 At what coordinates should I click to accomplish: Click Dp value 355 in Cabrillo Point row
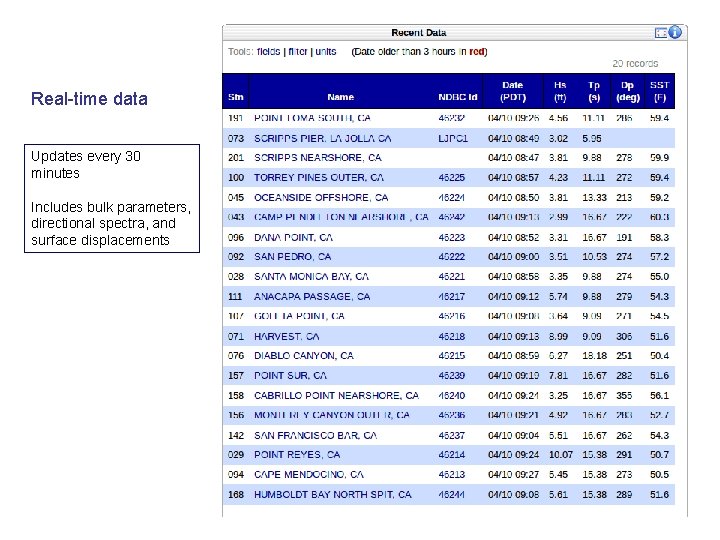(x=624, y=395)
